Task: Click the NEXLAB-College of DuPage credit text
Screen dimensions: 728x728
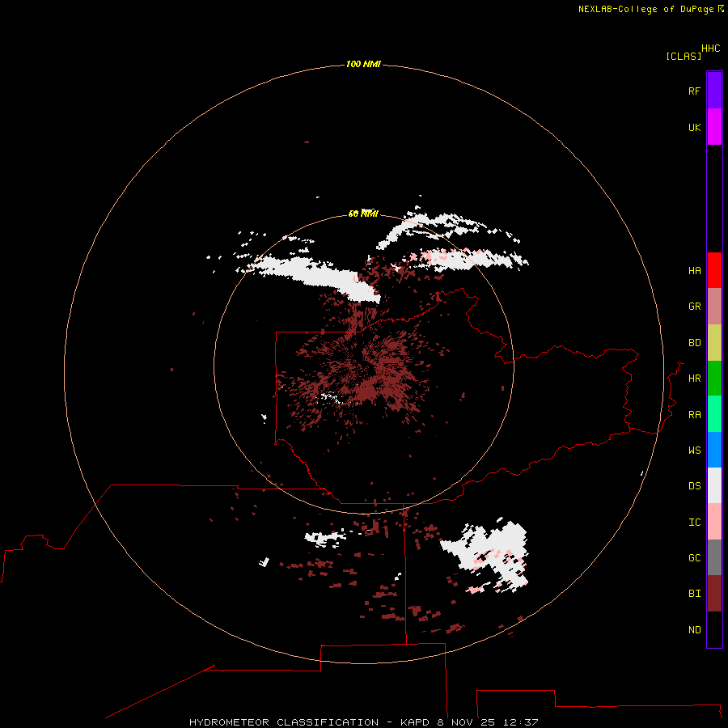Action: point(645,9)
